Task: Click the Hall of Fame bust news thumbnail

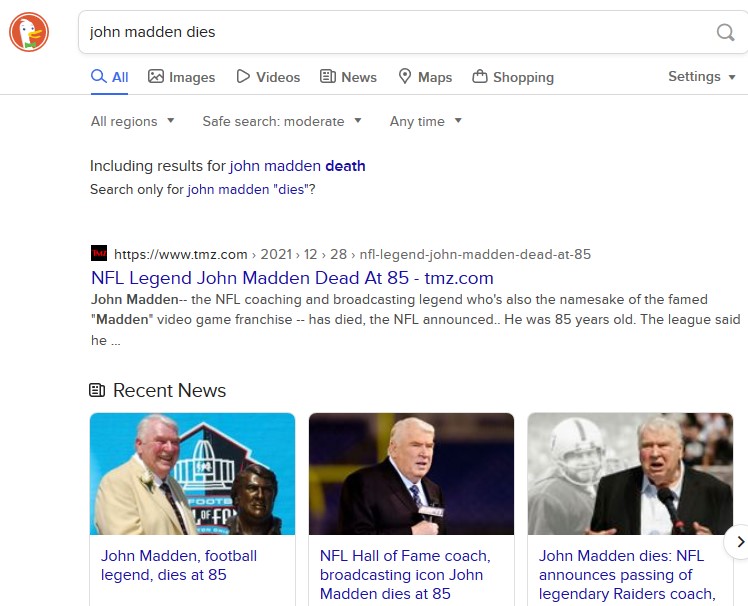Action: tap(192, 474)
